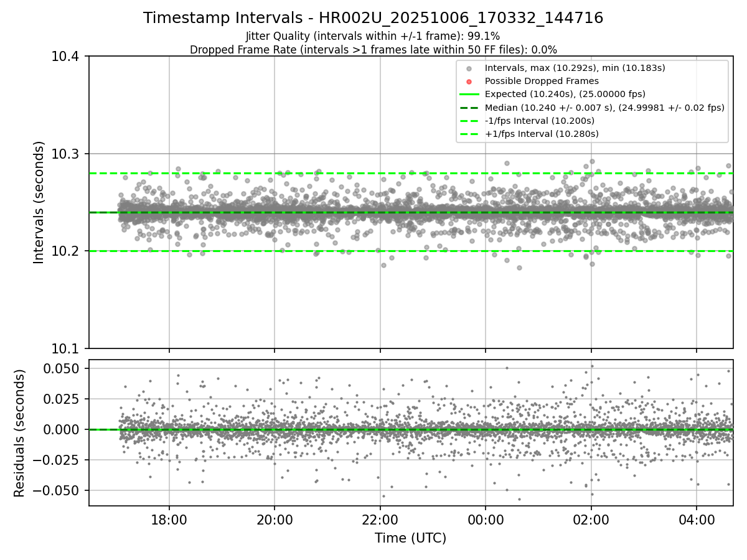Click the '18:00' time tick label
Screen dimensions: 747x560
(169, 519)
